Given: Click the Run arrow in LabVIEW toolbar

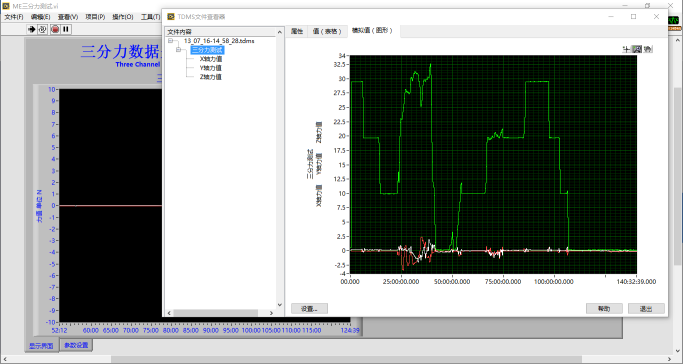Looking at the screenshot, I should pyautogui.click(x=31, y=29).
